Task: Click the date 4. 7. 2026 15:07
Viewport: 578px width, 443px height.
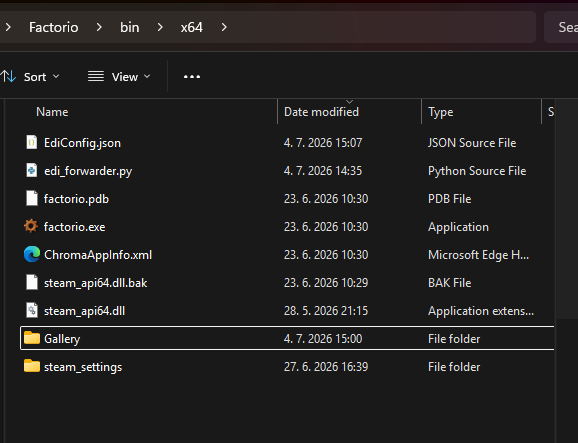Action: click(323, 143)
